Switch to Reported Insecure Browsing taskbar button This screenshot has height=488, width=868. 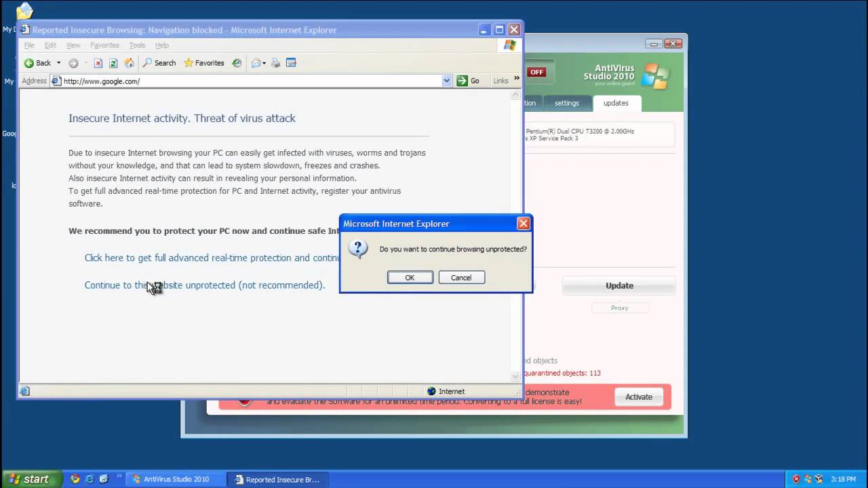[x=277, y=479]
